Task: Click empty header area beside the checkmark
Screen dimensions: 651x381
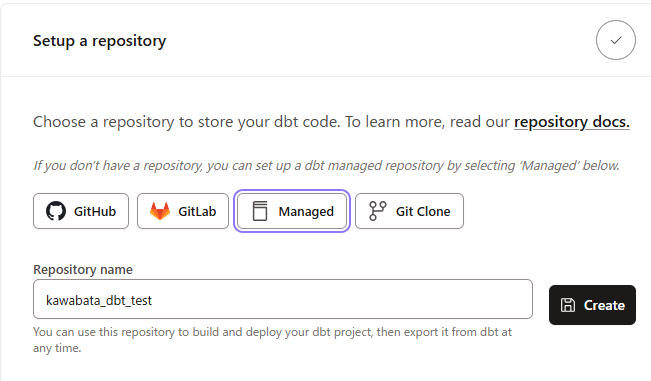Action: 374,40
